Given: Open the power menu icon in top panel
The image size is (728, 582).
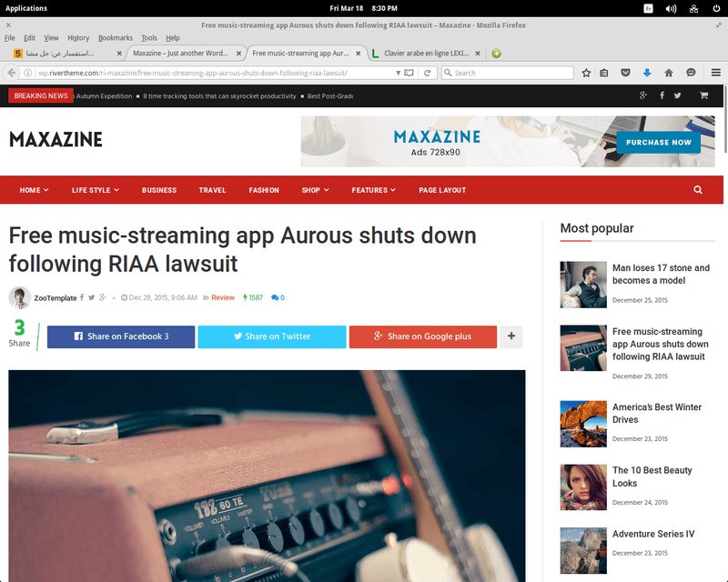Looking at the screenshot, I should [716, 8].
